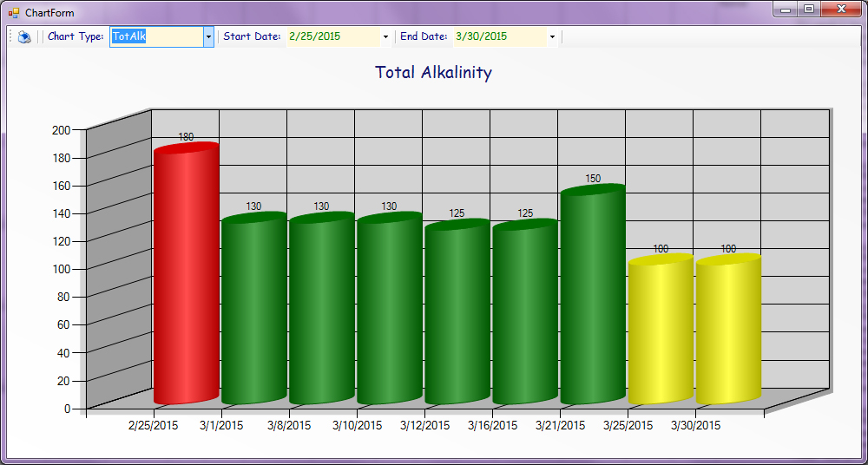This screenshot has height=465, width=868.
Task: Click the TotAlk chart type field
Action: 156,37
